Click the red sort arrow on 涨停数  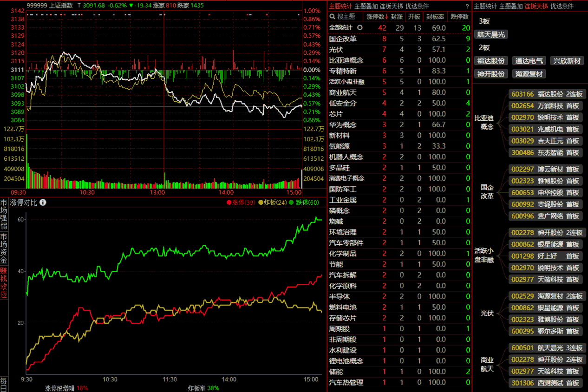tap(387, 17)
